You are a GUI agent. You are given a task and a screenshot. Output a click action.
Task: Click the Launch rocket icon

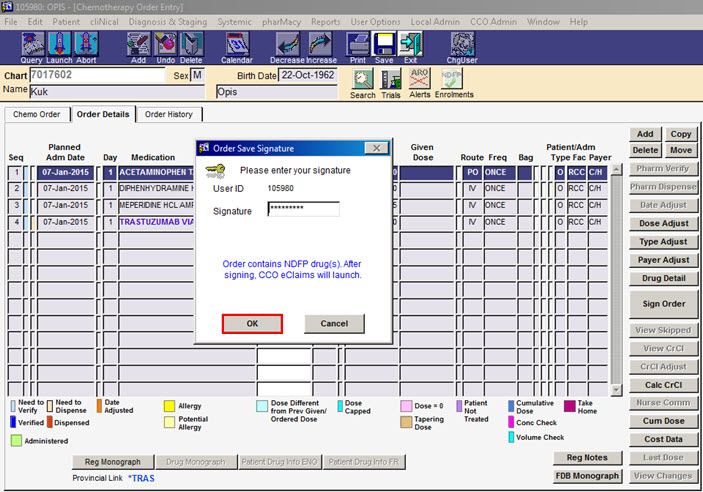pos(59,44)
